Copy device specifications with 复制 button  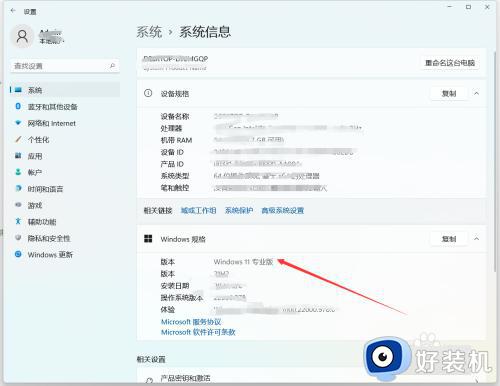(x=449, y=94)
